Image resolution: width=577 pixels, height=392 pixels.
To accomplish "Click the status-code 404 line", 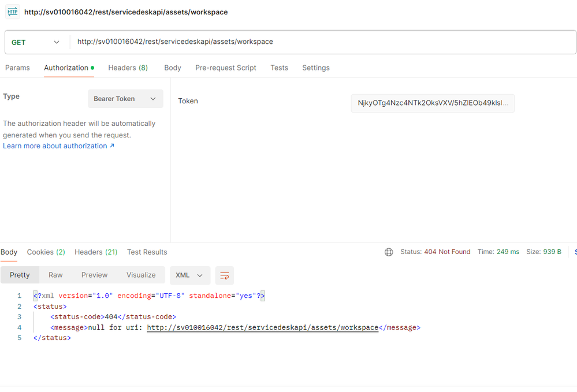I will tap(113, 317).
